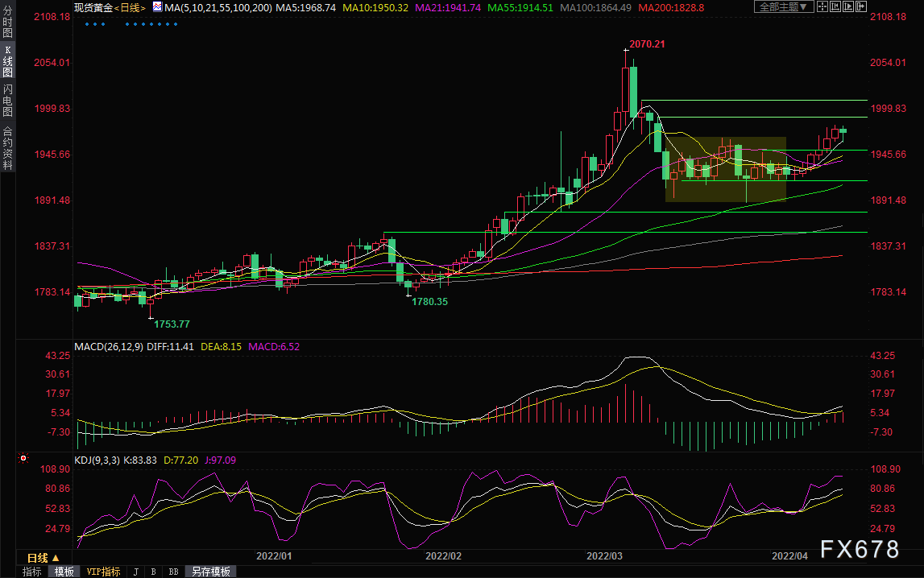Image resolution: width=924 pixels, height=578 pixels.
Task: Click the 2022/02 date axis label
Action: pyautogui.click(x=444, y=555)
